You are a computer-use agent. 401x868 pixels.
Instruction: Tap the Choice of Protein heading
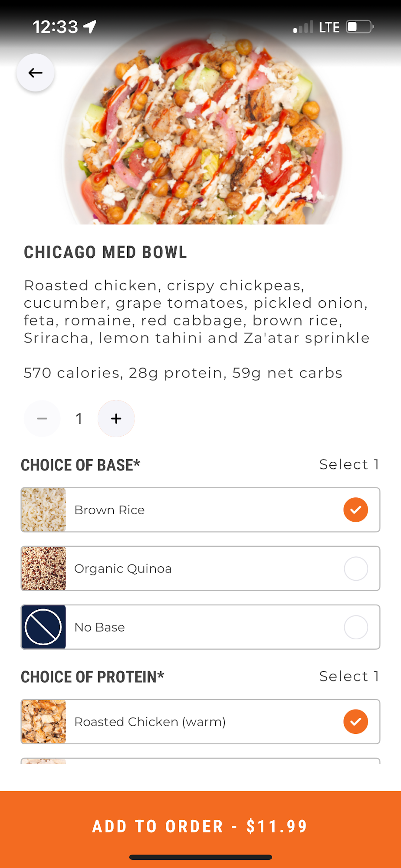pyautogui.click(x=92, y=677)
